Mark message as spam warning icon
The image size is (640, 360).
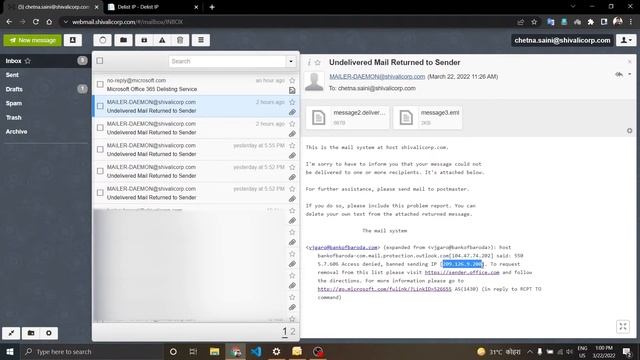(x=162, y=40)
